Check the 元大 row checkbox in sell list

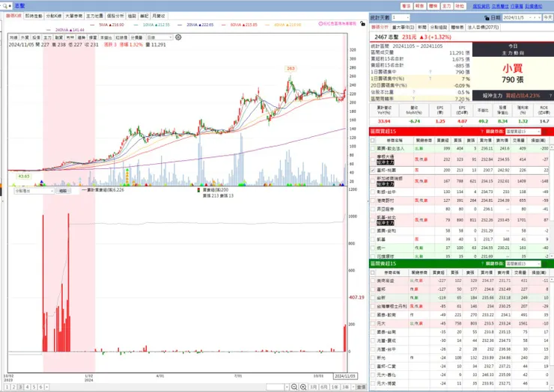pos(373,323)
